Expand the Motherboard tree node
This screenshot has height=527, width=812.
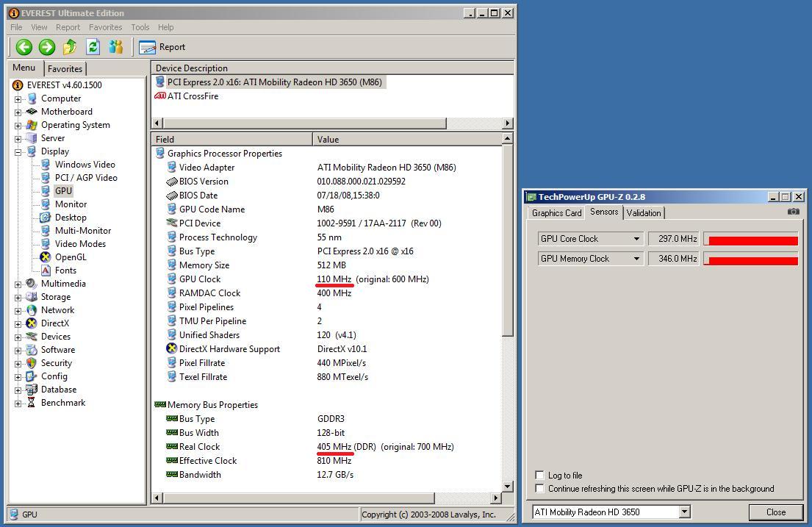(18, 112)
